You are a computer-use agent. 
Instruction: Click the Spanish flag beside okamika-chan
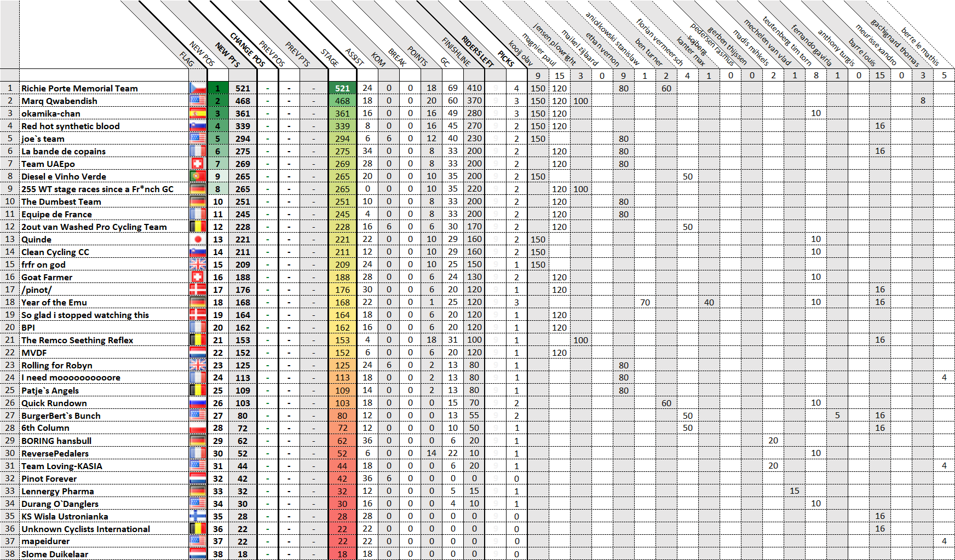coord(198,113)
